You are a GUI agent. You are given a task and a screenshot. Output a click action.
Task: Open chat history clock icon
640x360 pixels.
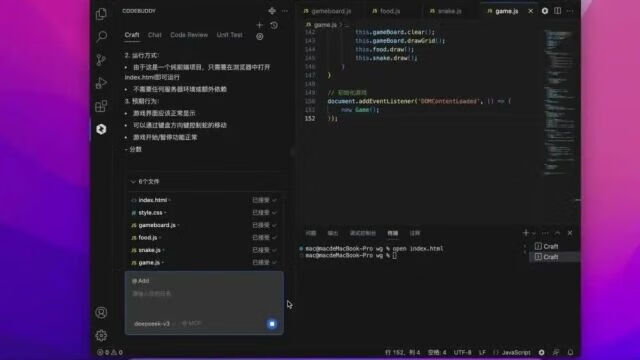pos(274,25)
